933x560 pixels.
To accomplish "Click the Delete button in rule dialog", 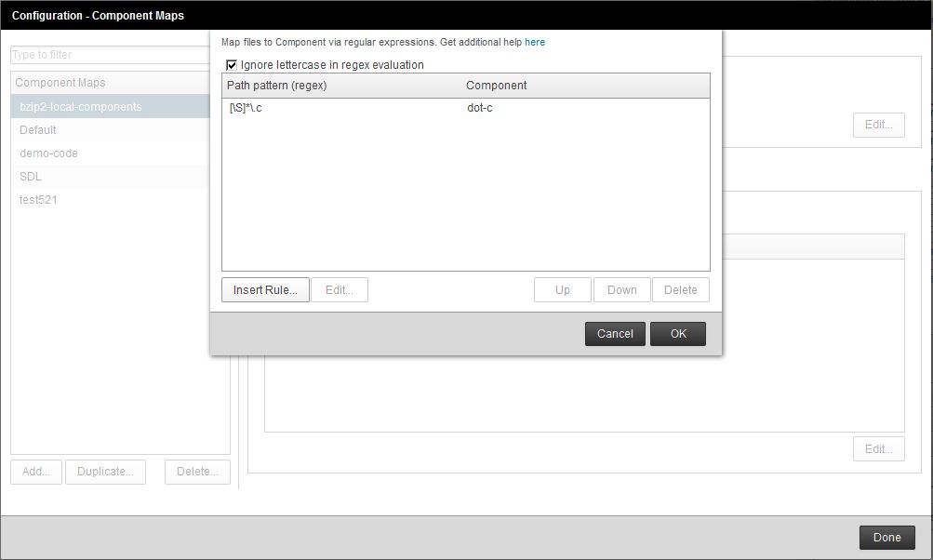I will click(681, 290).
